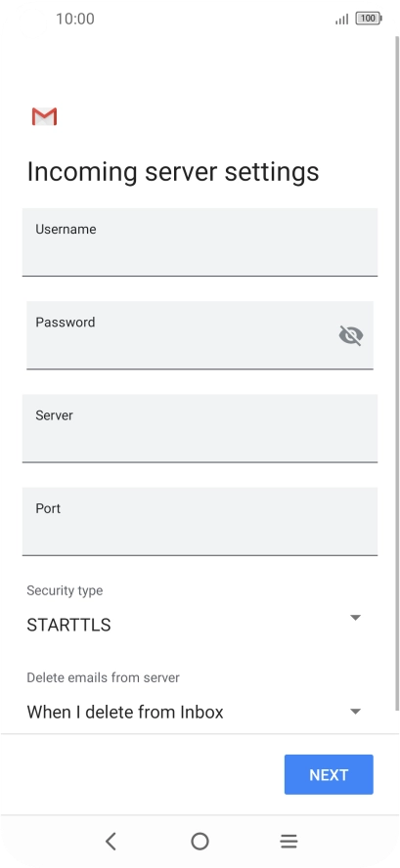
Task: Focus the Server input field
Action: 200,428
